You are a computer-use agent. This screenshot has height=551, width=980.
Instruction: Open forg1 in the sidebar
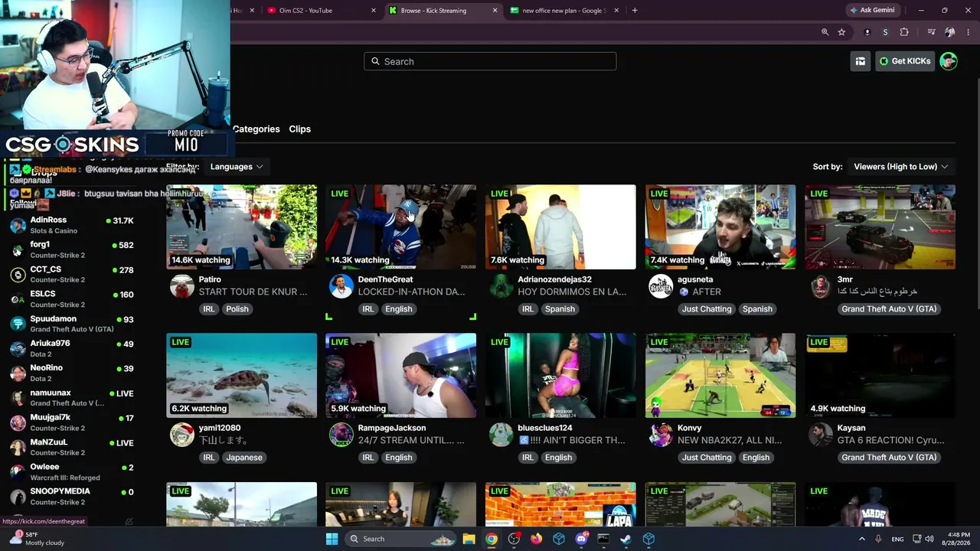[x=73, y=249]
